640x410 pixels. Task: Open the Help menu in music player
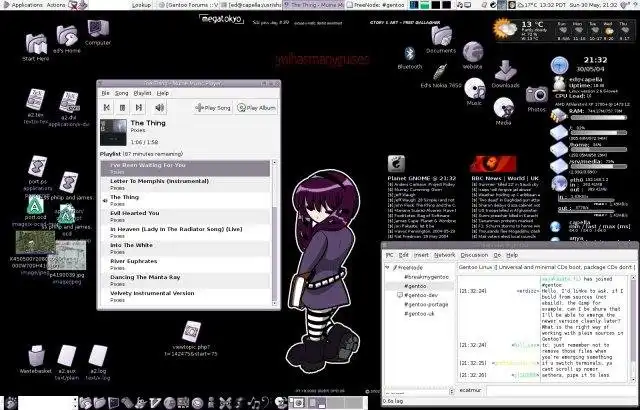(x=162, y=93)
